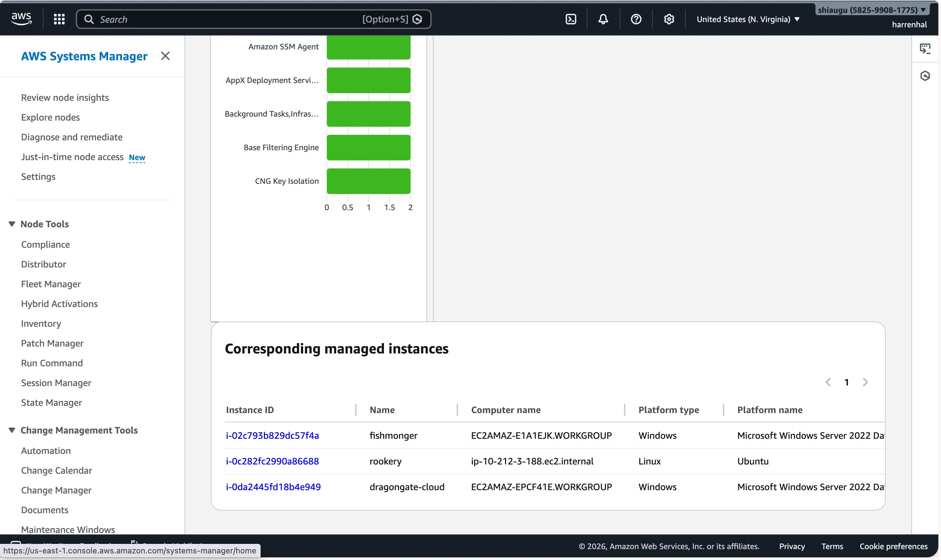The height and width of the screenshot is (560, 941).
Task: Open Fleet Manager
Action: click(51, 284)
